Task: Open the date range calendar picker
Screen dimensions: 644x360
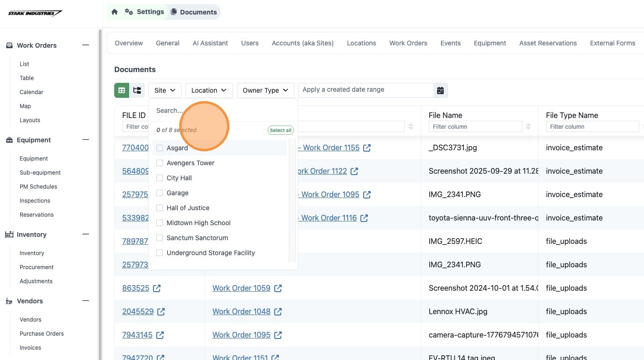Action: pyautogui.click(x=440, y=90)
